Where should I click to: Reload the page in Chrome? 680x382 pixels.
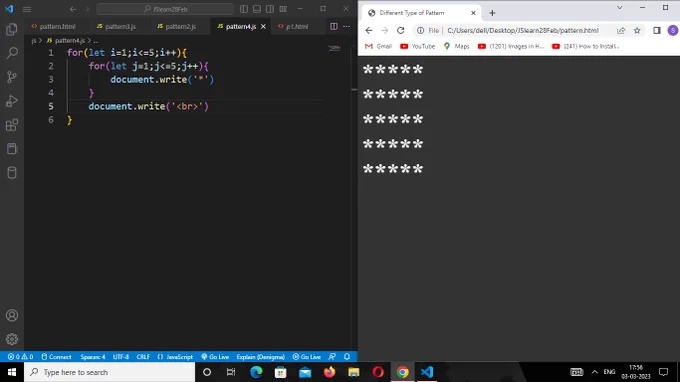[x=401, y=30]
